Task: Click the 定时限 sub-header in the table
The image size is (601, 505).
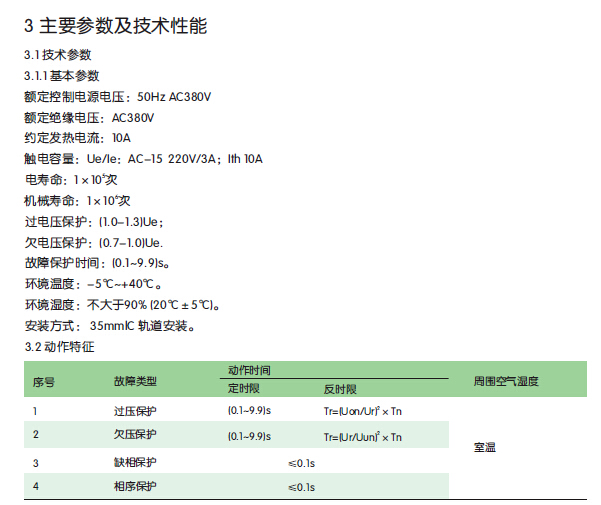Action: [244, 389]
